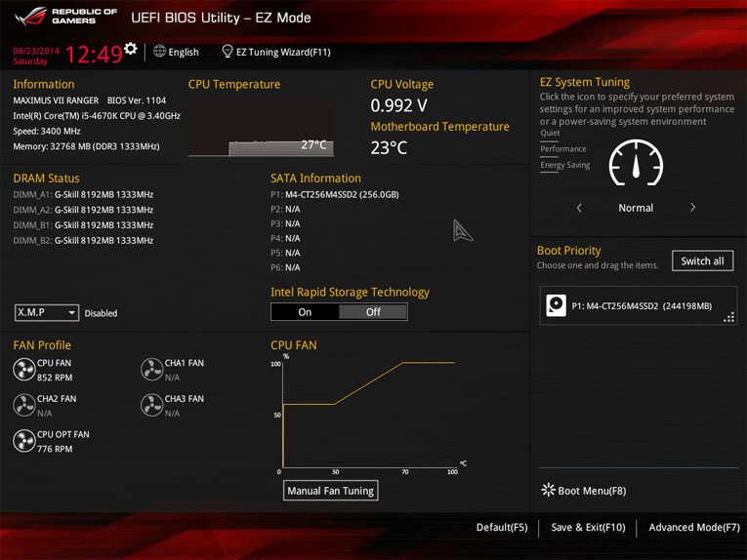Click the CPU temperature graph bar
Viewport: 747px width, 560px height.
click(281, 148)
